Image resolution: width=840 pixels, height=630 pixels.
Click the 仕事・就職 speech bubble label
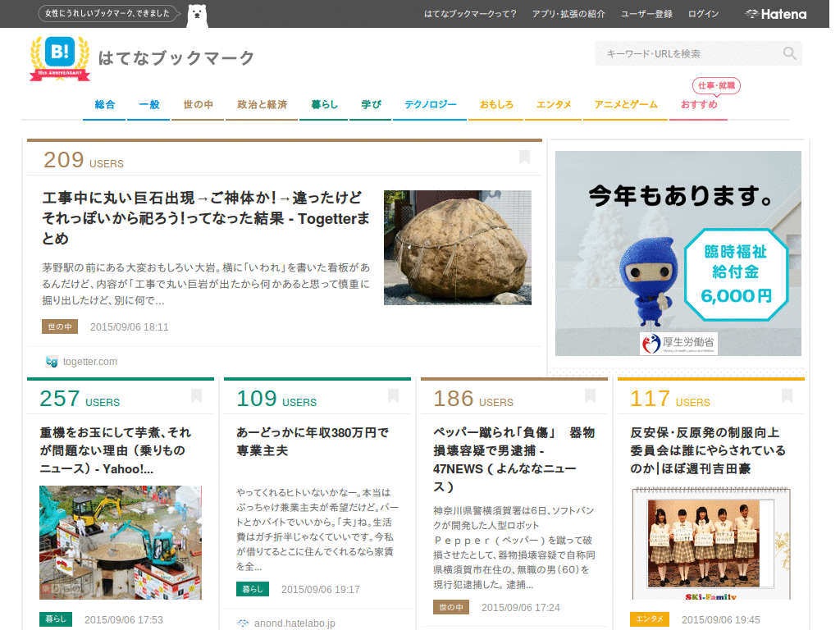click(x=716, y=85)
